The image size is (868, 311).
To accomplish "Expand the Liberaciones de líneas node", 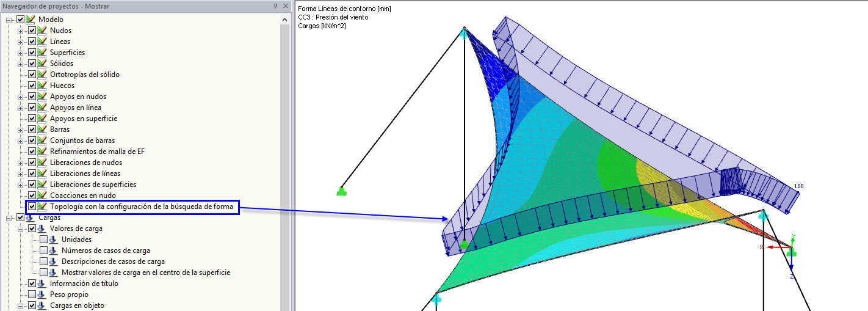I will 21,174.
